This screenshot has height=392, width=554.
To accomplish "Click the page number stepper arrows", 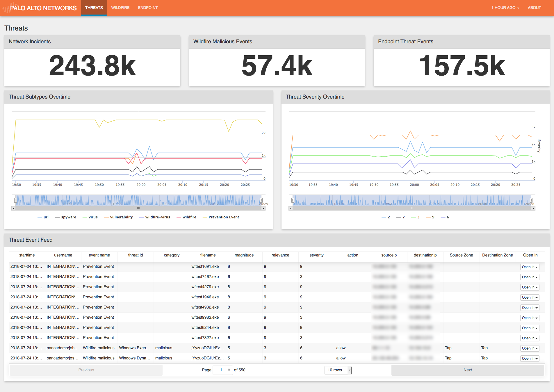I will pos(229,370).
